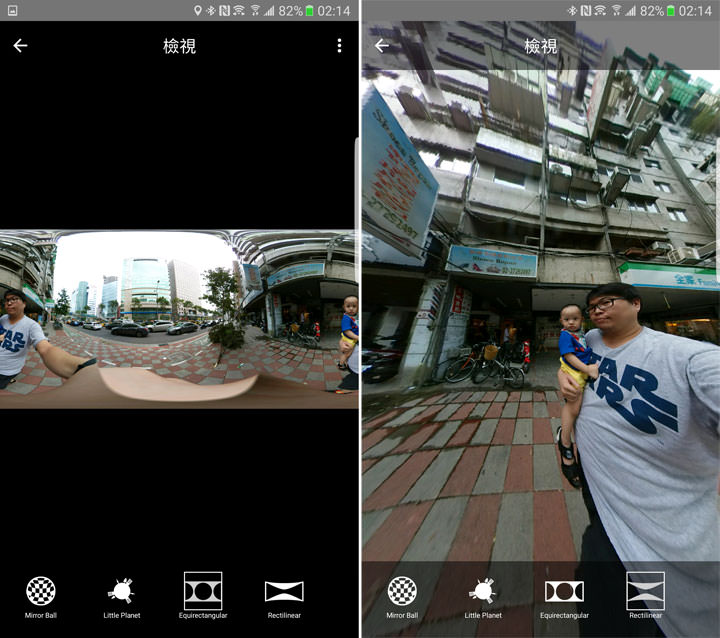Tap the 檢視 title on the left screen
The image size is (720, 638).
click(179, 46)
